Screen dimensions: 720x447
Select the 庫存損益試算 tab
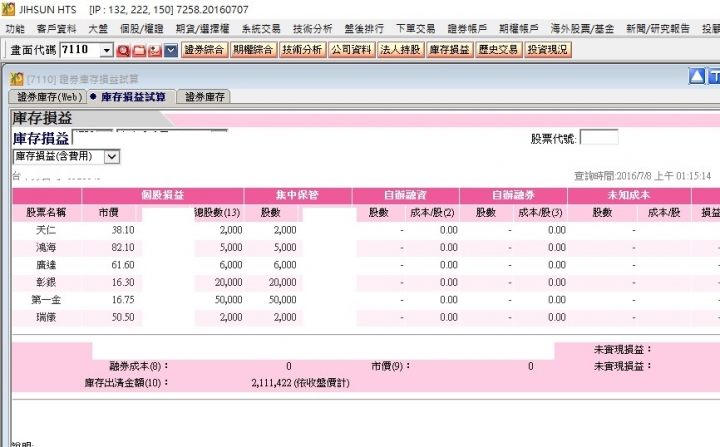[x=131, y=97]
